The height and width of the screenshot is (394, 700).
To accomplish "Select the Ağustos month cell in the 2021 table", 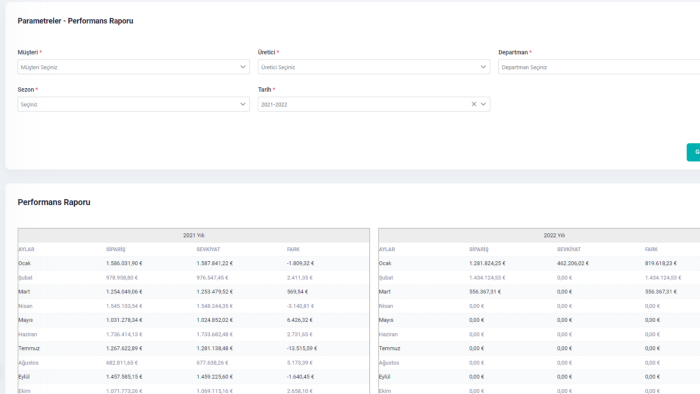I will 29,363.
